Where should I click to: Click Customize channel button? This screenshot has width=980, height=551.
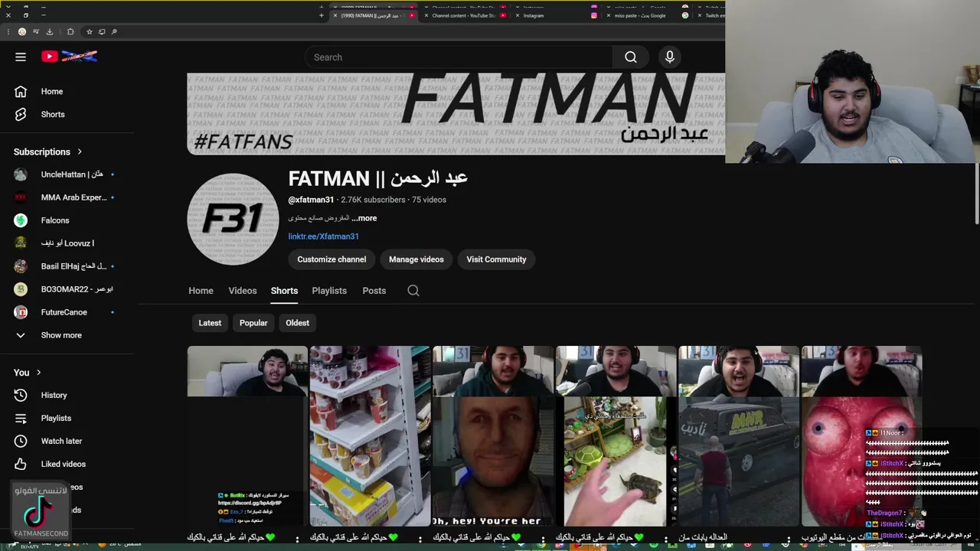332,259
